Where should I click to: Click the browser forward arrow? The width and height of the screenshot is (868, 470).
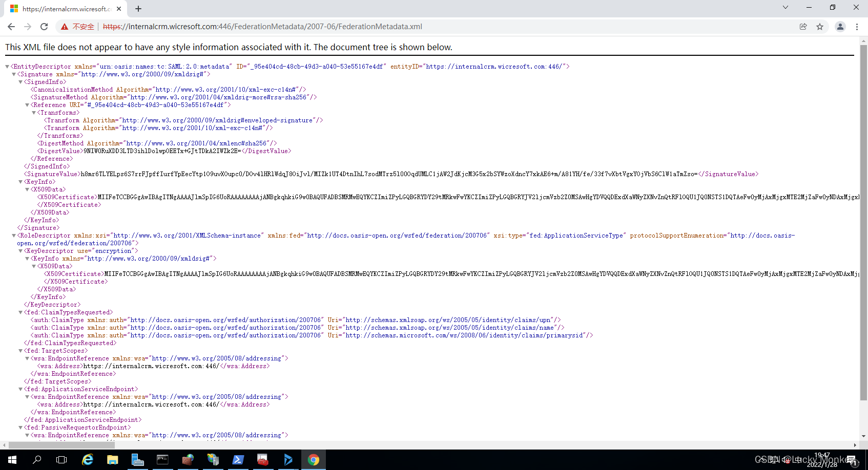pyautogui.click(x=28, y=27)
